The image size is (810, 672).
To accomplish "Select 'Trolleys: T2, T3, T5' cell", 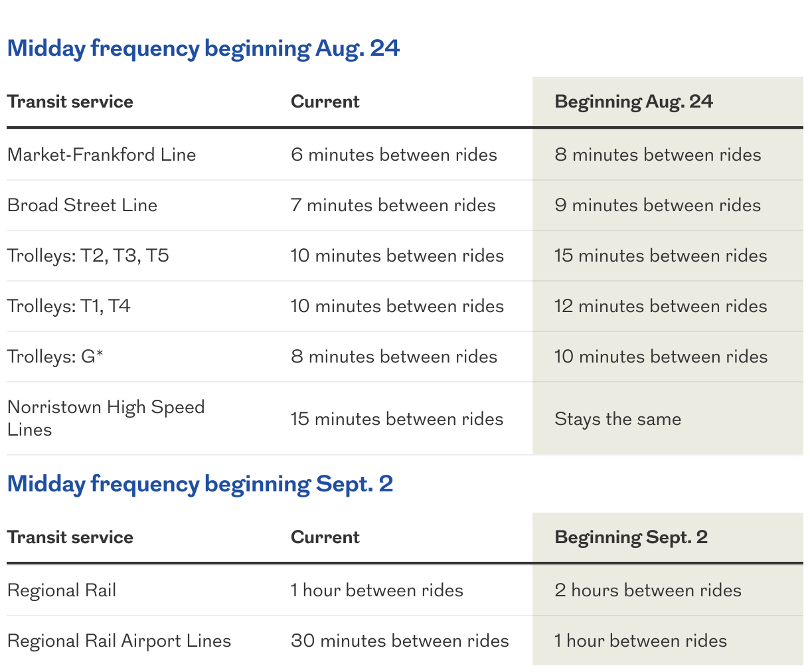I will [x=88, y=256].
